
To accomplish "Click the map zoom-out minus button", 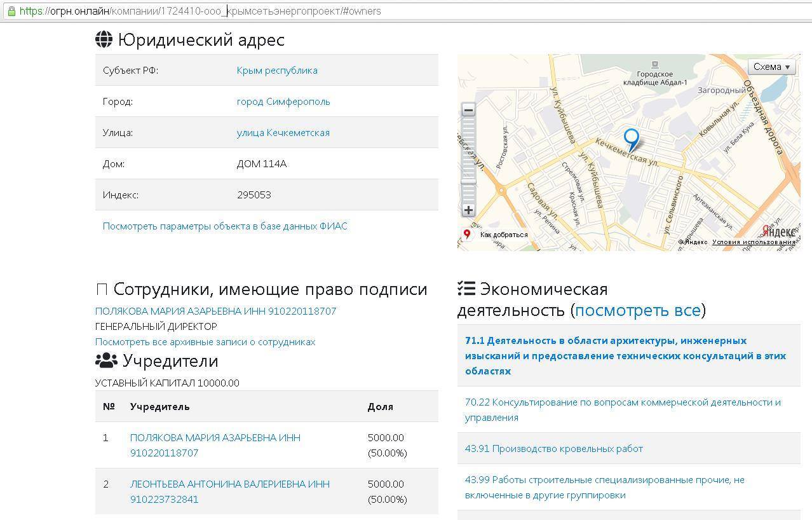I will [x=468, y=110].
